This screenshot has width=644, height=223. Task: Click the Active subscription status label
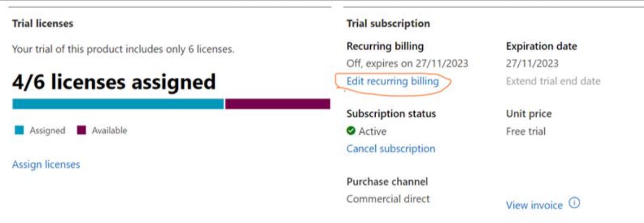coord(372,131)
